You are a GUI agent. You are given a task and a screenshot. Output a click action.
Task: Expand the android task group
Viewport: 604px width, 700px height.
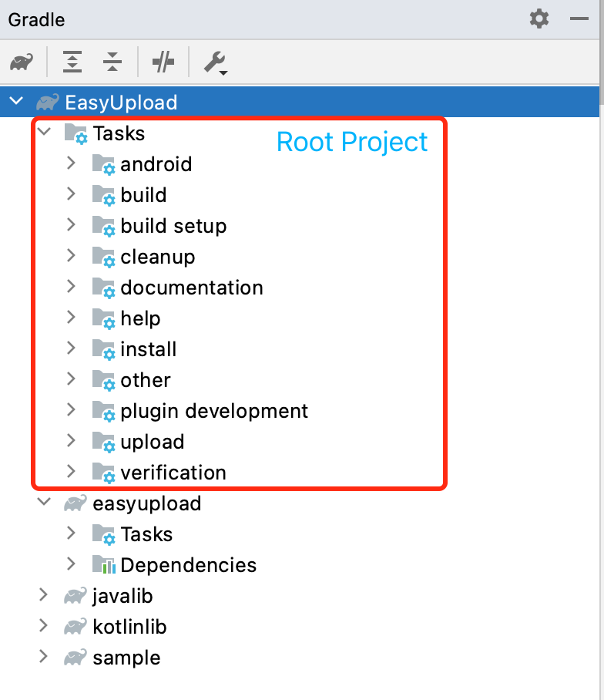[71, 163]
